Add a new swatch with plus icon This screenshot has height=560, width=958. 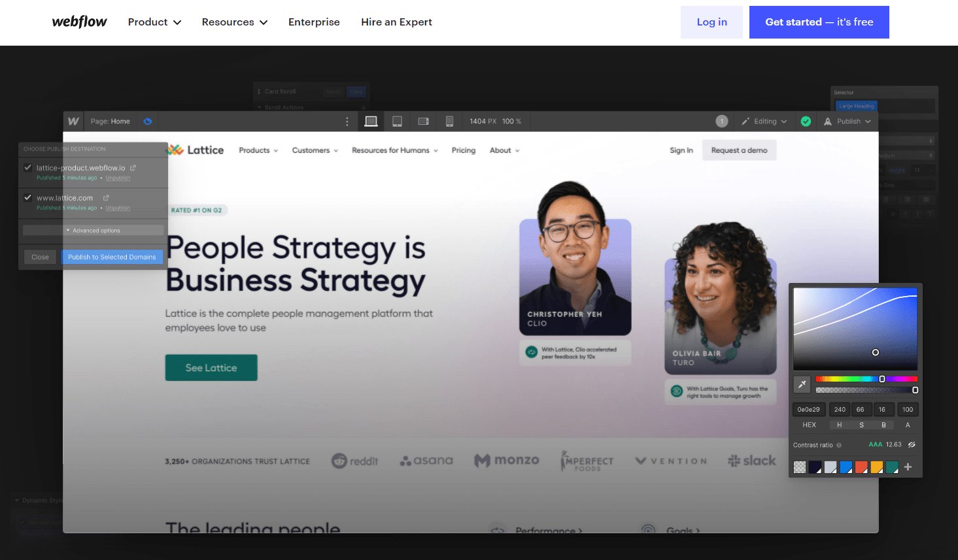pos(908,467)
